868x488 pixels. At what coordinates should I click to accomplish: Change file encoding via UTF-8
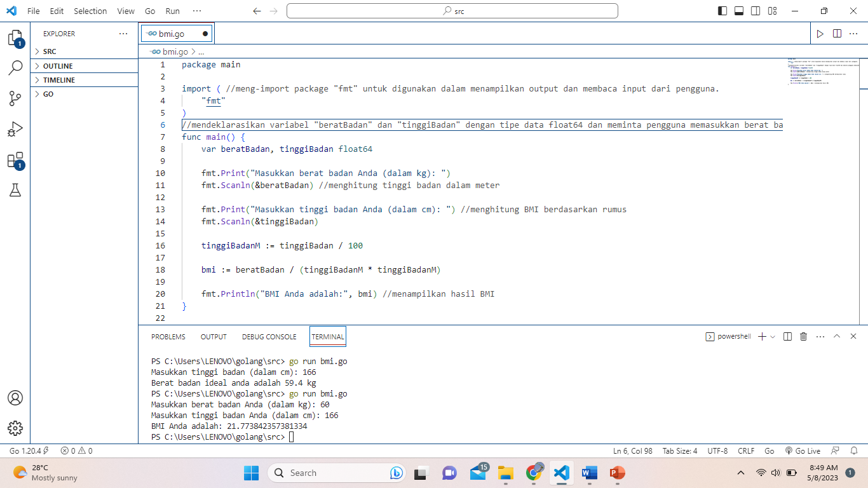(x=718, y=451)
